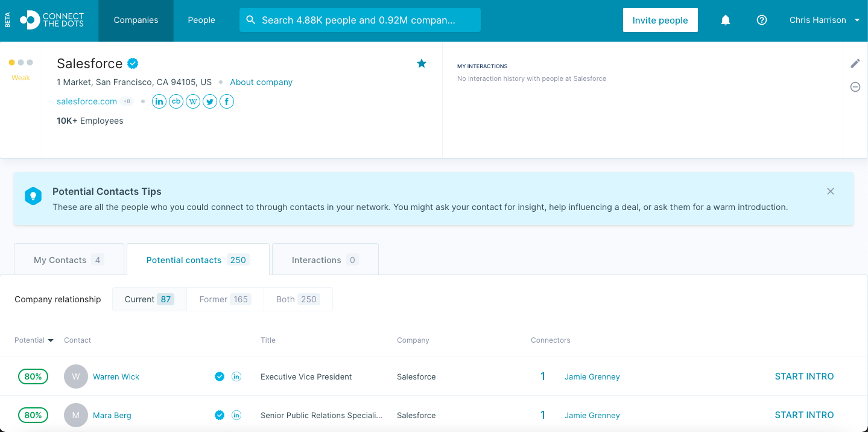Screen dimensions: 868x432
Task: Open Jamie Grenney connector in Mara Berg row
Action: (x=592, y=415)
